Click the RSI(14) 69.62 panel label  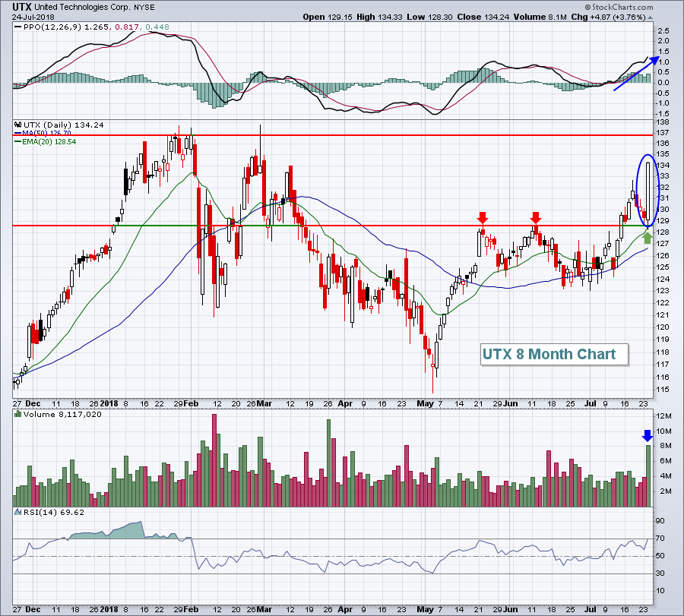point(54,512)
